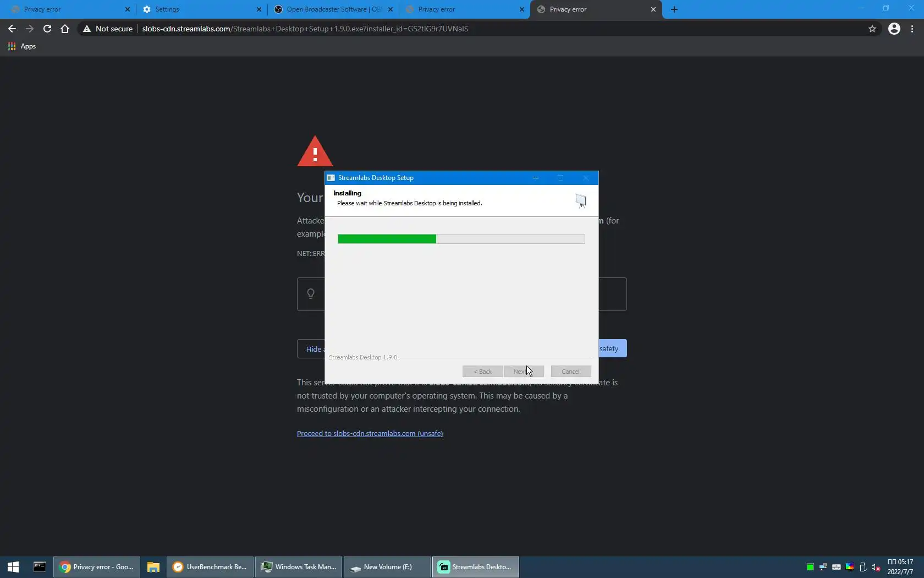The width and height of the screenshot is (924, 578).
Task: Switch to the Settings tab
Action: 201,9
